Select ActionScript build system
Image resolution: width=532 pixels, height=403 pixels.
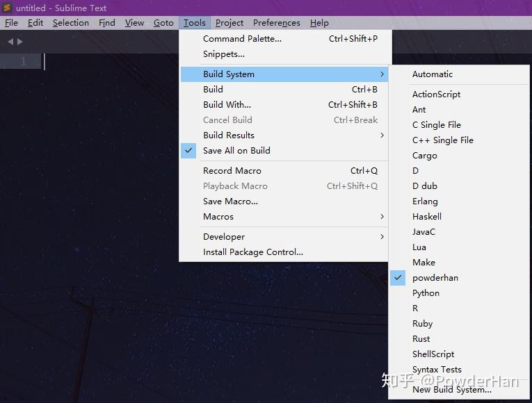[x=459, y=94]
